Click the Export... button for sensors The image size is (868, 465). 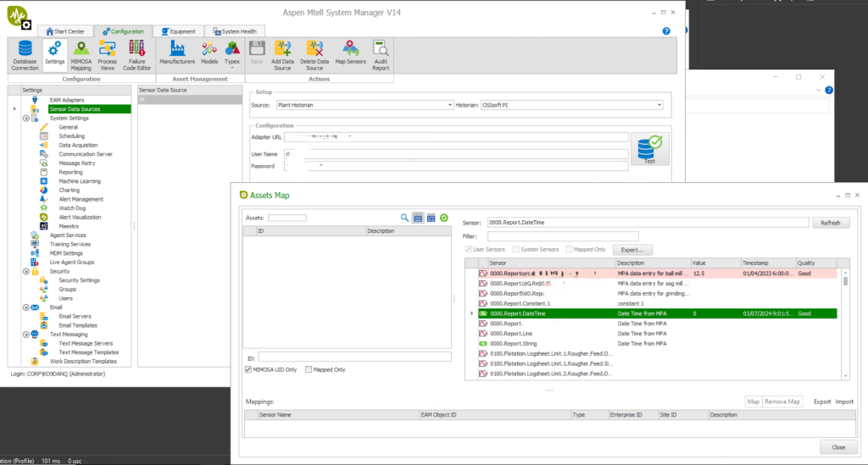pos(632,250)
